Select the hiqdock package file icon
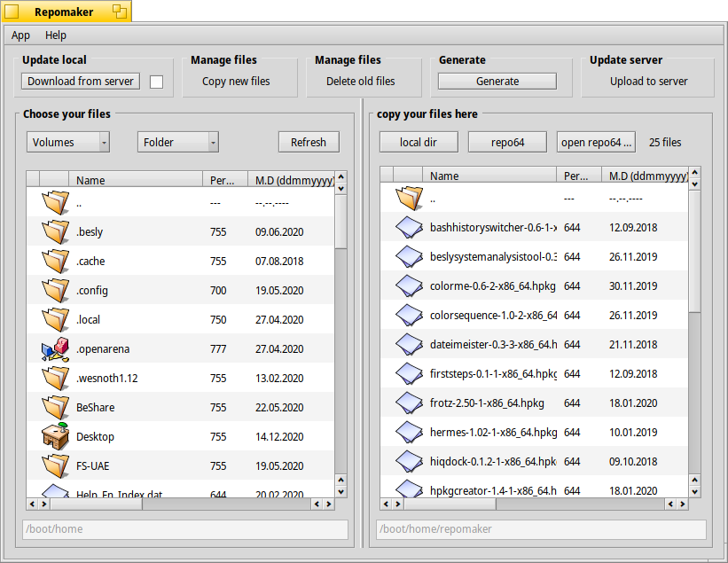The image size is (728, 563). click(408, 461)
